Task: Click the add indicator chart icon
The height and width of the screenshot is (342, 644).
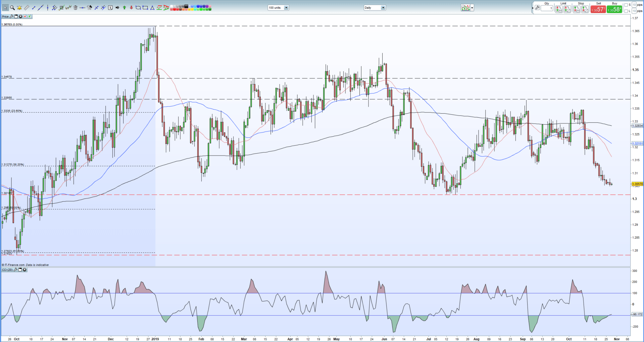Action: click(465, 8)
